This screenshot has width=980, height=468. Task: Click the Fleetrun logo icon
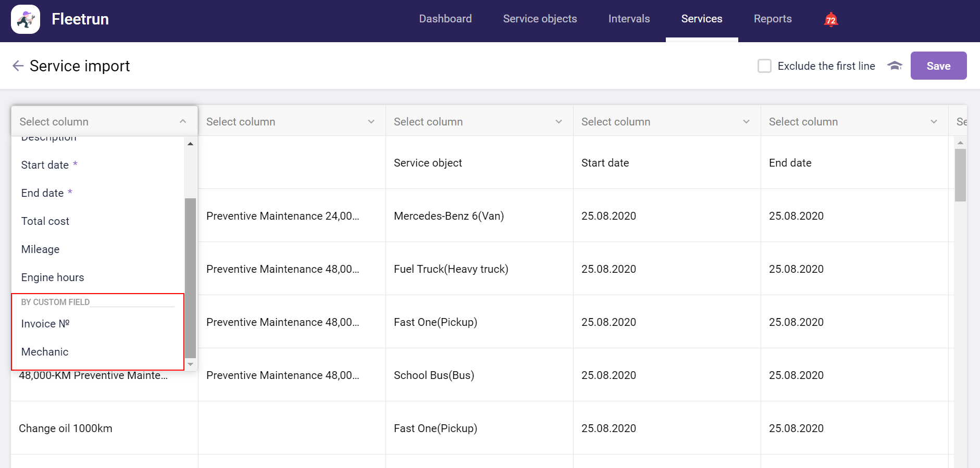pyautogui.click(x=26, y=19)
